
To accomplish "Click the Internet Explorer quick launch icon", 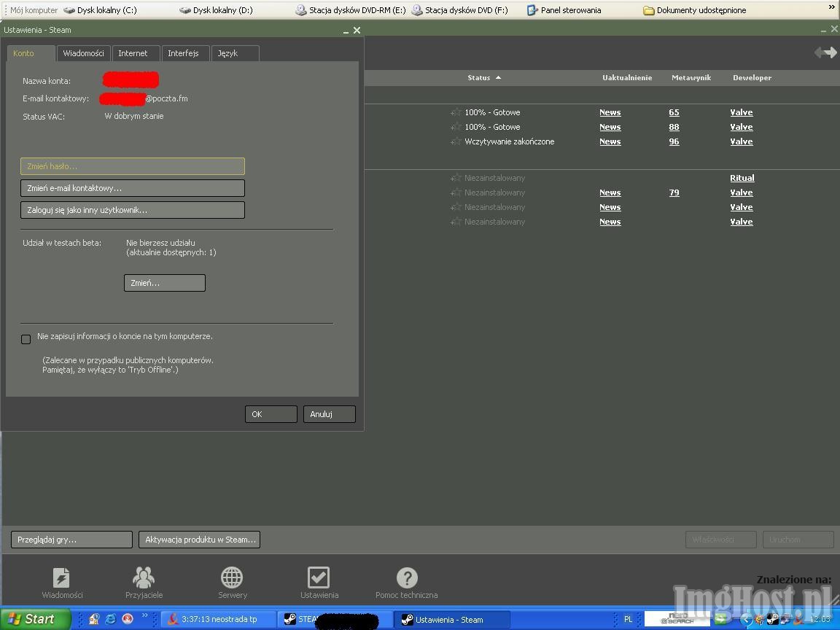I will click(111, 619).
